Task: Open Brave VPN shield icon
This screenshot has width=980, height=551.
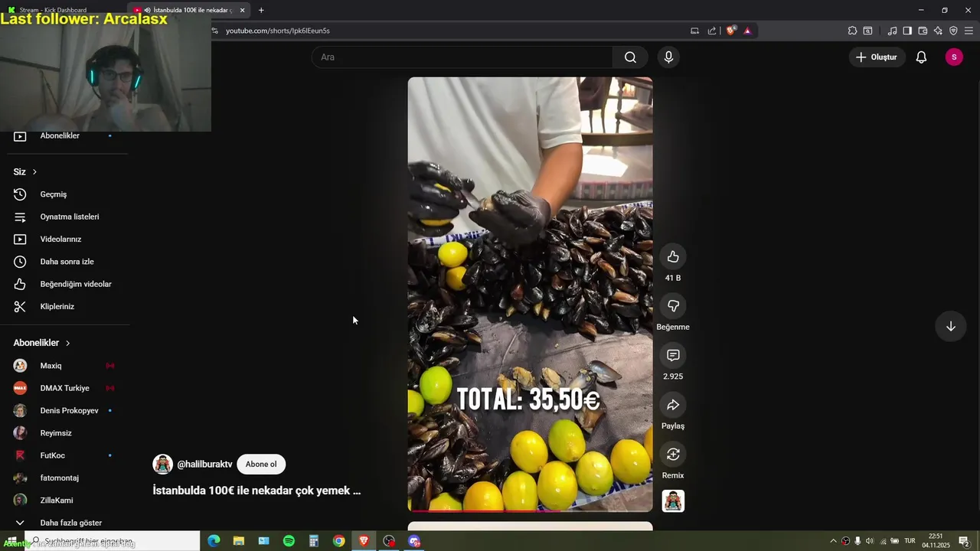Action: tap(953, 31)
